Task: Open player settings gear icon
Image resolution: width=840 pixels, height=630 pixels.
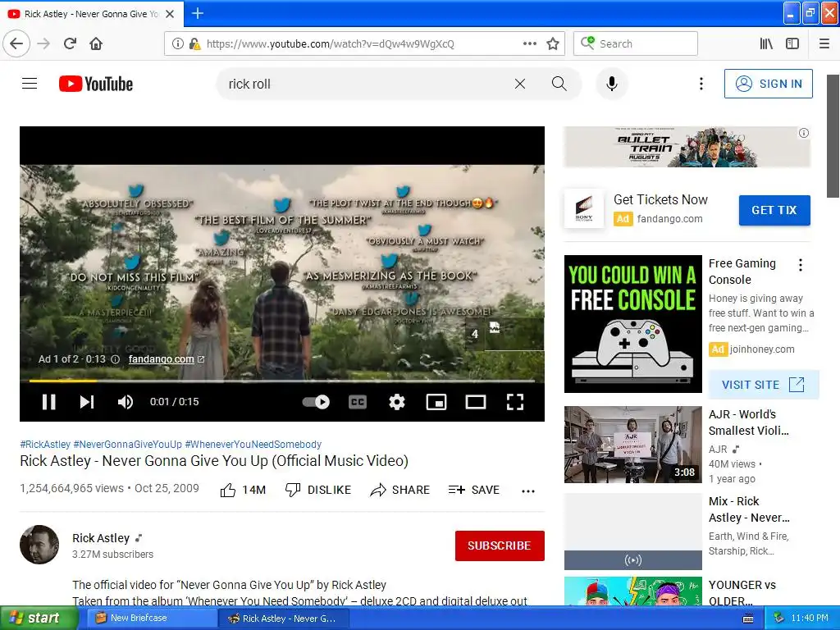Action: pyautogui.click(x=396, y=402)
